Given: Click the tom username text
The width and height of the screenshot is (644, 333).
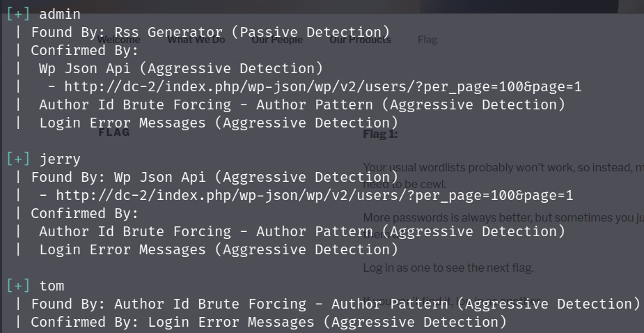Looking at the screenshot, I should [x=52, y=286].
